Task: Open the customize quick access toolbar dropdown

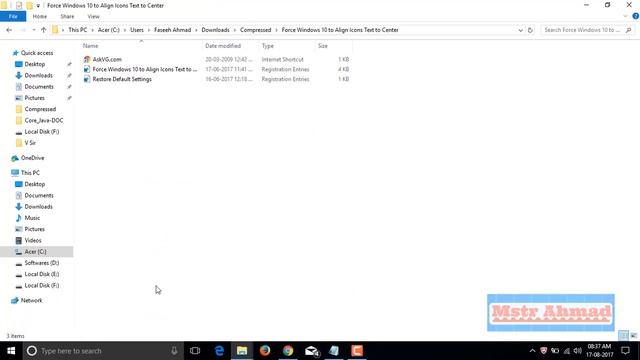Action: tap(38, 6)
